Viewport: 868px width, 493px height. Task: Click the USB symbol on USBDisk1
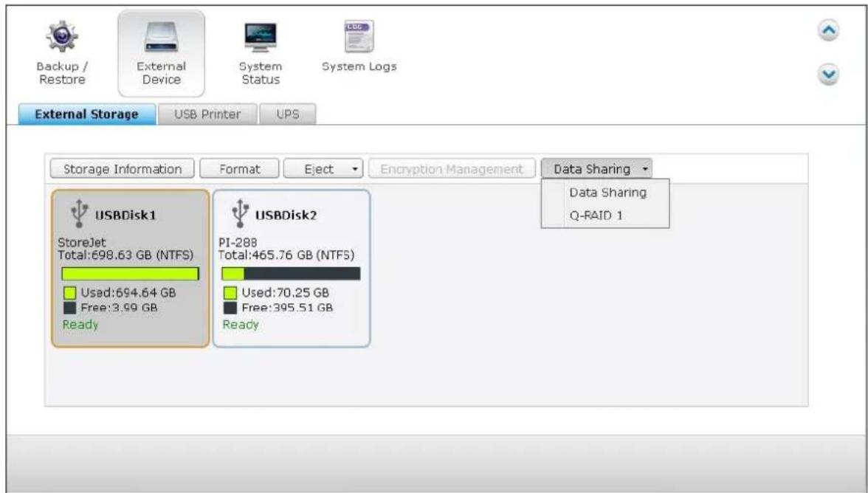coord(79,213)
